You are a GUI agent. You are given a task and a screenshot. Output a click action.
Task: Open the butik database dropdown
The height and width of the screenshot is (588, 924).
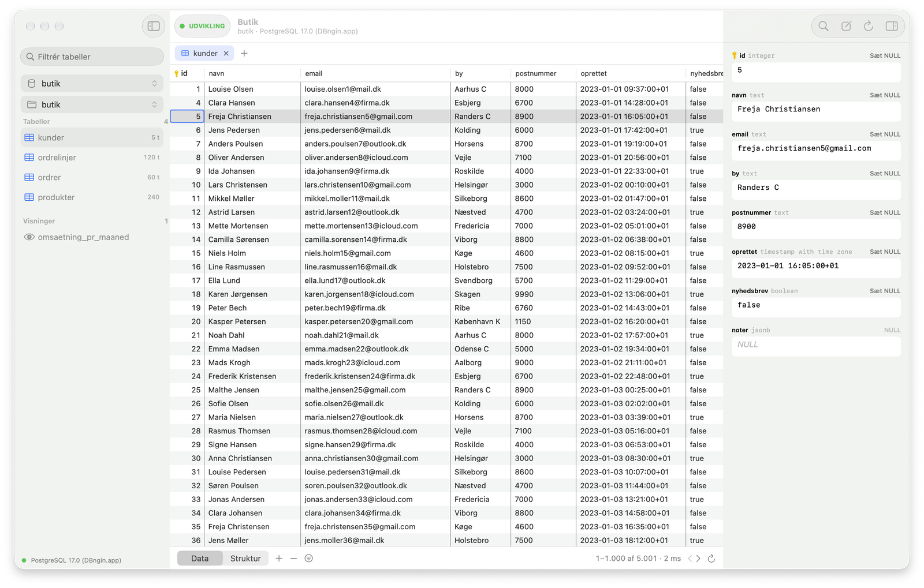tap(92, 83)
